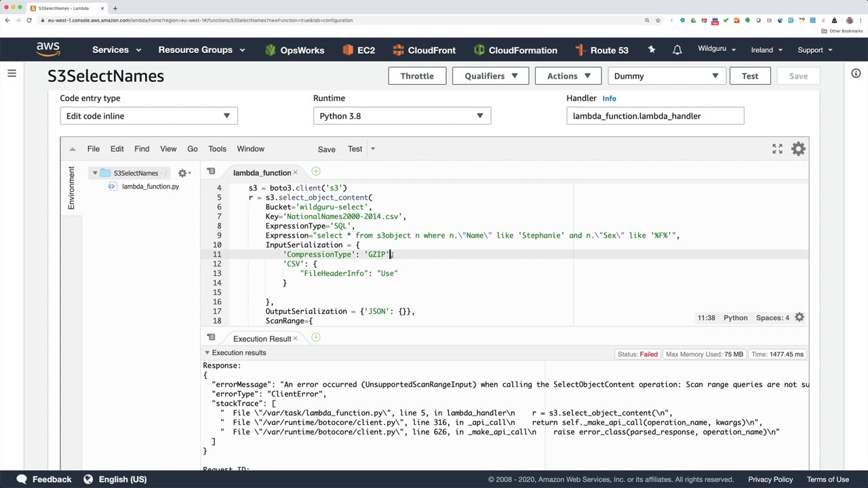Open Code entry type dropdown

click(x=149, y=116)
